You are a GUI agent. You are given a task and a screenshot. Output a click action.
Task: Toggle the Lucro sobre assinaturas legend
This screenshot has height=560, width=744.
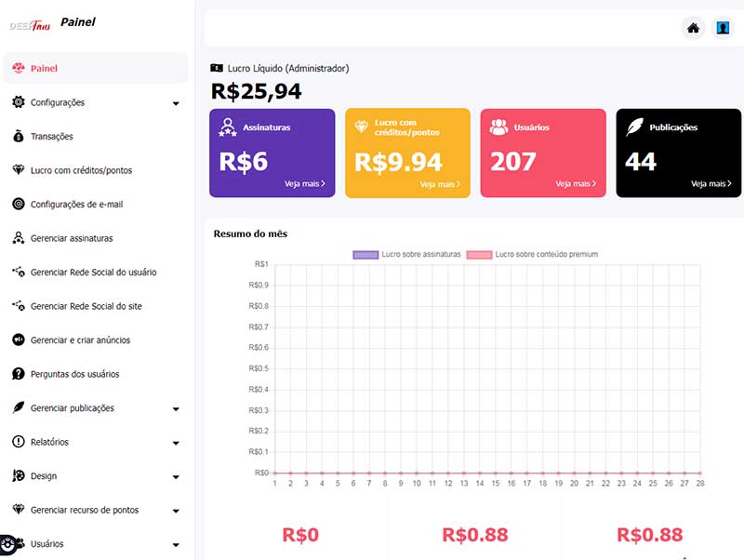click(407, 254)
